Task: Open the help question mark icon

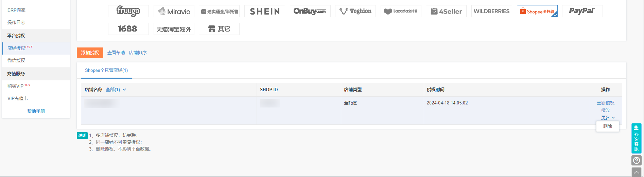Action: (x=637, y=160)
